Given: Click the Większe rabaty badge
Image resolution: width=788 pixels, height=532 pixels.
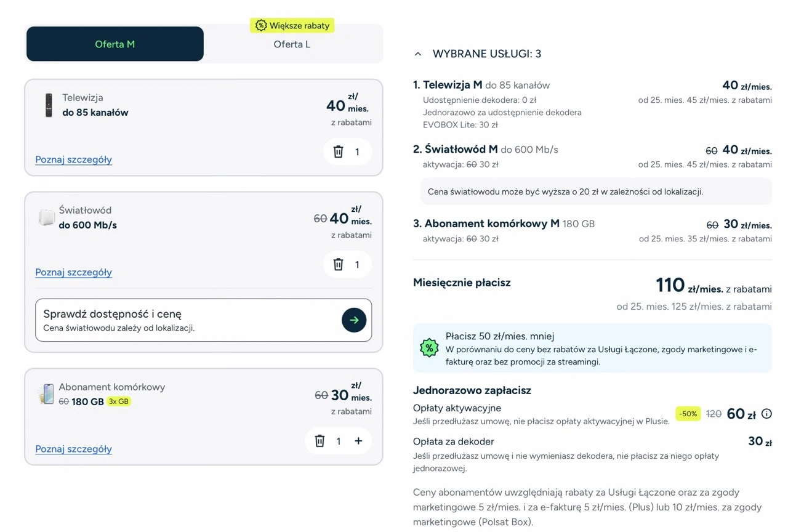Looking at the screenshot, I should click(292, 25).
